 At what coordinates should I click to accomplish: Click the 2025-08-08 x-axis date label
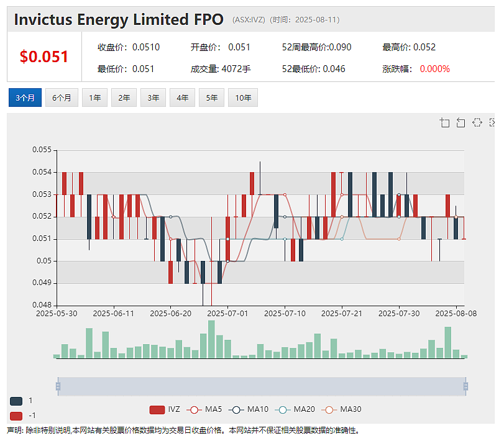click(x=456, y=313)
